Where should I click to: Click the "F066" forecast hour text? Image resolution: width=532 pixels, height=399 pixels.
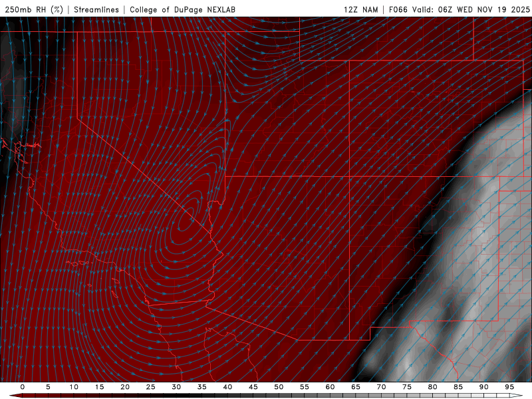click(398, 9)
